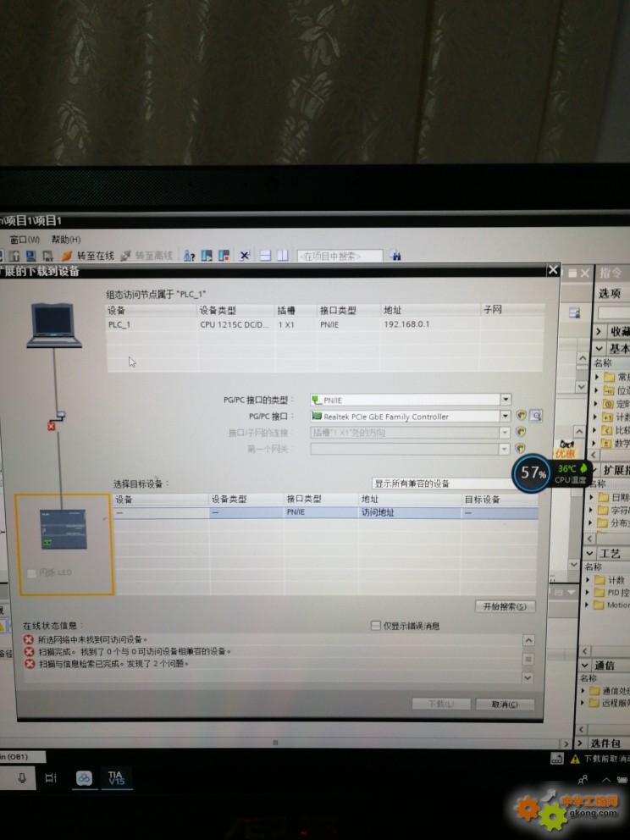The width and height of the screenshot is (630, 840).
Task: Click the project search input field
Action: [x=340, y=256]
